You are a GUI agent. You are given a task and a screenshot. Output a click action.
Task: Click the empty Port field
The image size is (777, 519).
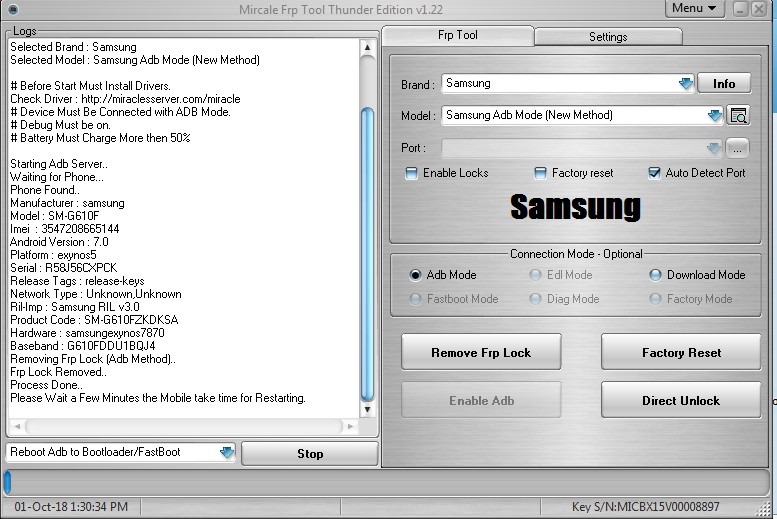coord(582,148)
